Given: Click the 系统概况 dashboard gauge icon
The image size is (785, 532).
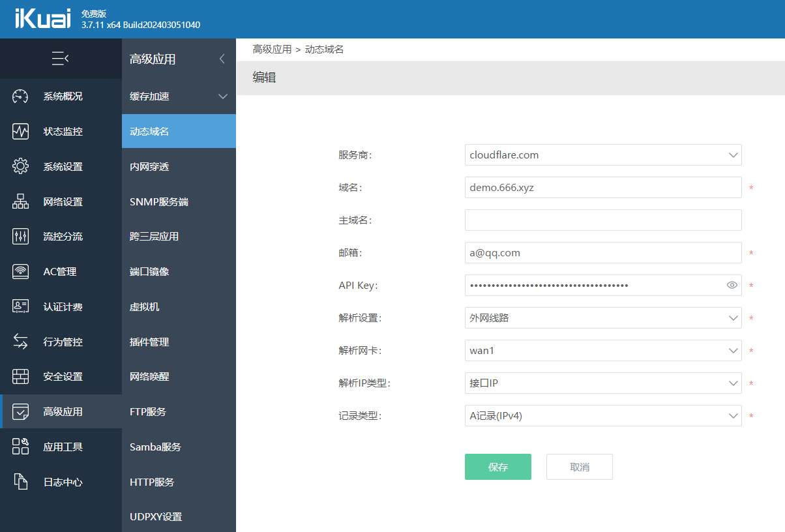Looking at the screenshot, I should (21, 96).
